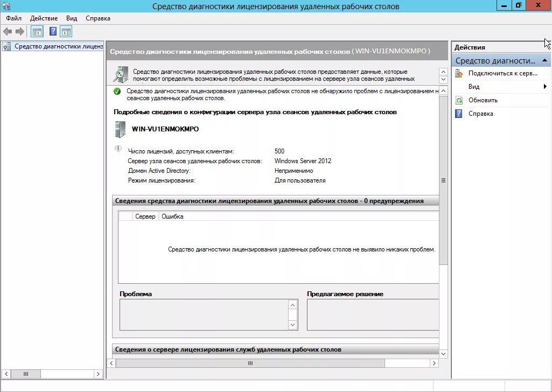Open the Вид menu
Screen dimensions: 552x392
(x=72, y=18)
